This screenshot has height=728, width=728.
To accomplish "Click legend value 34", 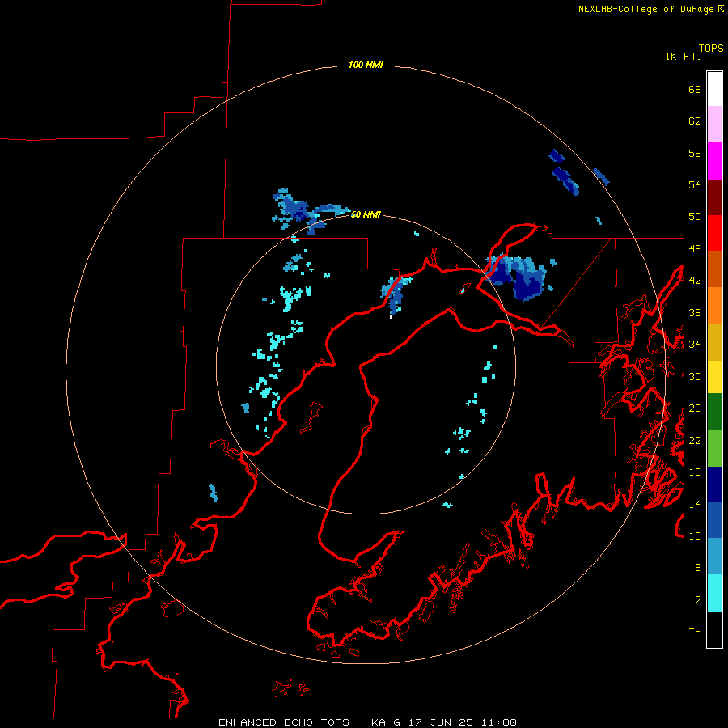I will pos(695,345).
